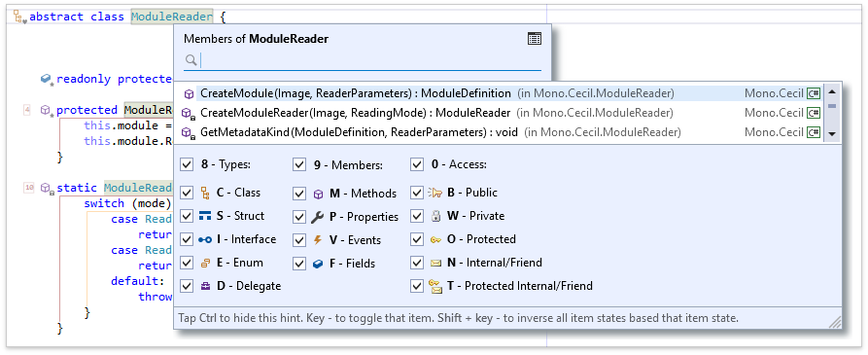Uncheck the T - Protected Internal/Friend checkbox
Image resolution: width=868 pixels, height=355 pixels.
(x=417, y=286)
